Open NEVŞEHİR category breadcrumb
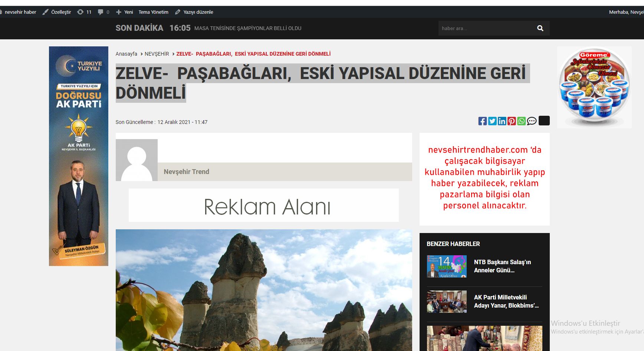 pyautogui.click(x=157, y=54)
